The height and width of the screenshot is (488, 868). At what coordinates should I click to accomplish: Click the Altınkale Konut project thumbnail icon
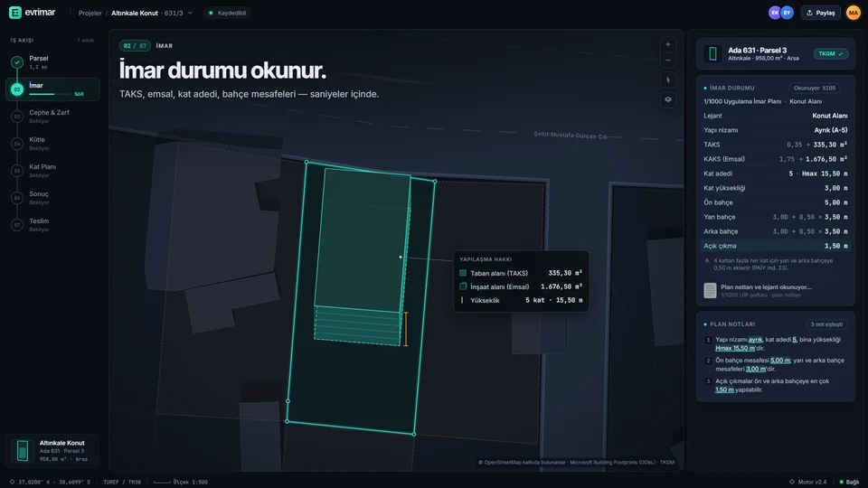pyautogui.click(x=22, y=450)
